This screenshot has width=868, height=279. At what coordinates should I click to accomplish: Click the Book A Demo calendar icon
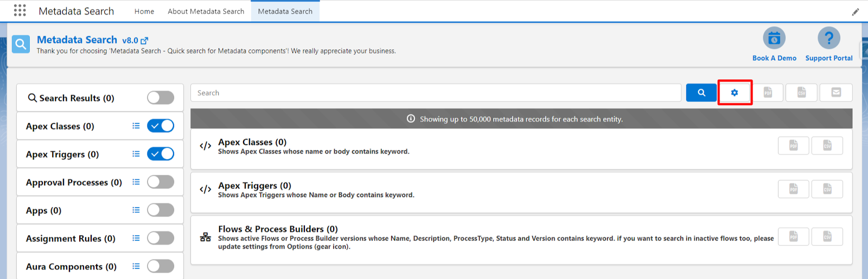pyautogui.click(x=774, y=38)
